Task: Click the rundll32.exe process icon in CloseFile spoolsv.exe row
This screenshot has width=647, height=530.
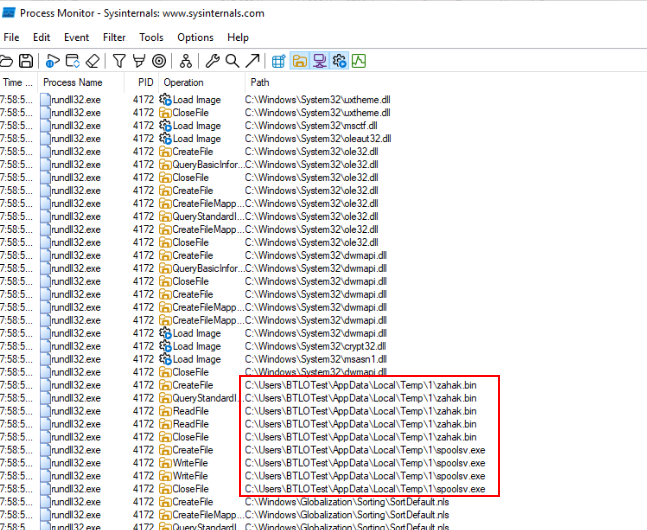Action: coord(45,489)
